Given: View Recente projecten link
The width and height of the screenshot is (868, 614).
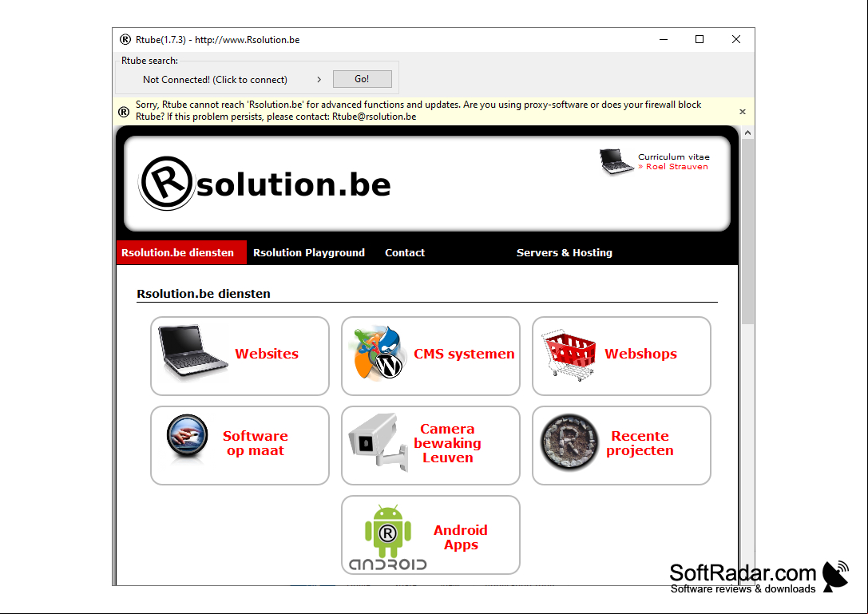Looking at the screenshot, I should (640, 443).
